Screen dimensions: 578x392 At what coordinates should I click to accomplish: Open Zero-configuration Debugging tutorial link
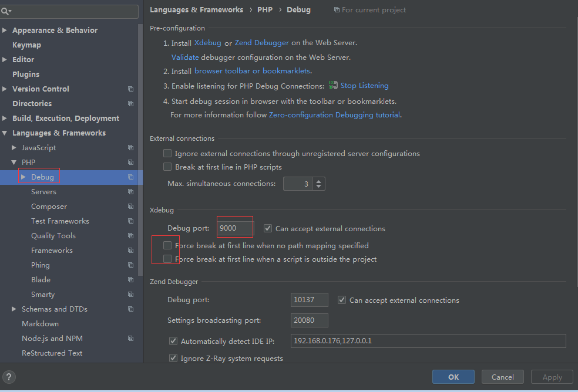click(x=334, y=114)
